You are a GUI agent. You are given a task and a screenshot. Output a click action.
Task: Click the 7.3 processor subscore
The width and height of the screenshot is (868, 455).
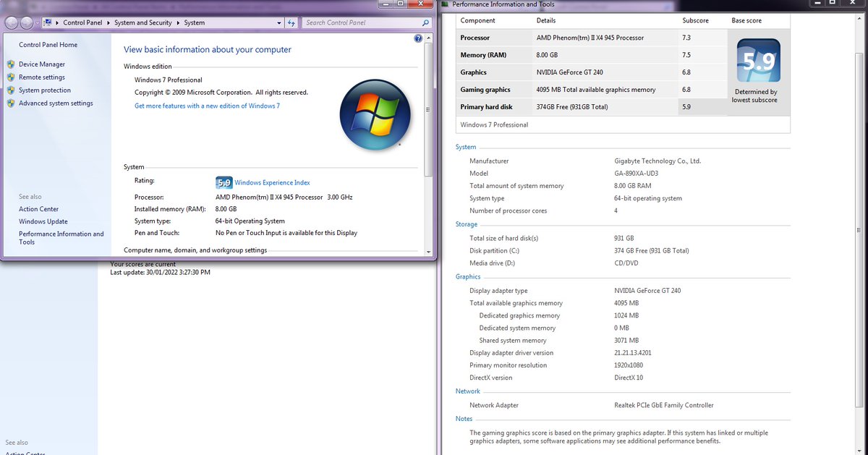[686, 38]
